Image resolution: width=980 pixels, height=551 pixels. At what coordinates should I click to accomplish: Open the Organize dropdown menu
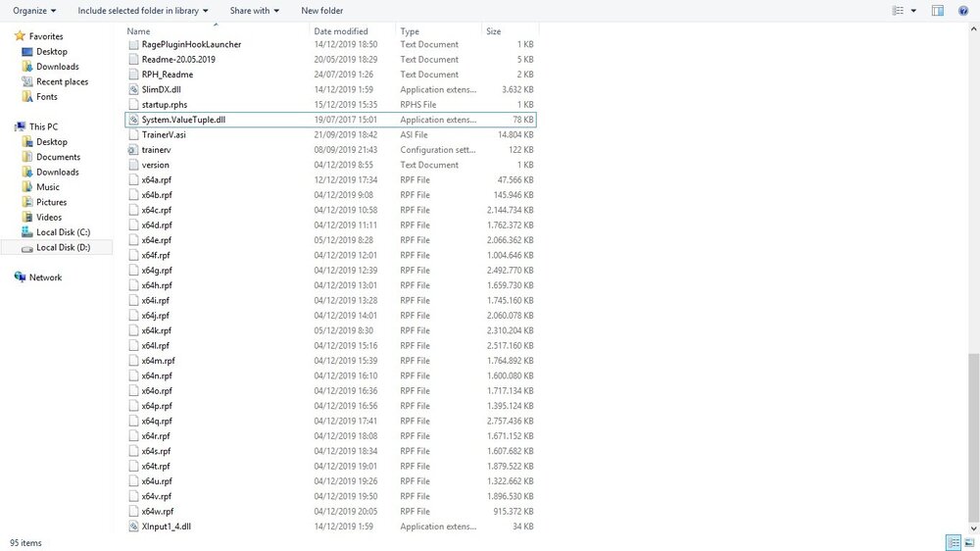tap(34, 11)
